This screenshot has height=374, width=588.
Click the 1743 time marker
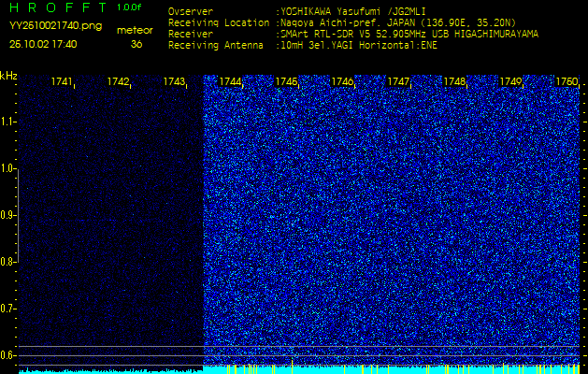[174, 81]
